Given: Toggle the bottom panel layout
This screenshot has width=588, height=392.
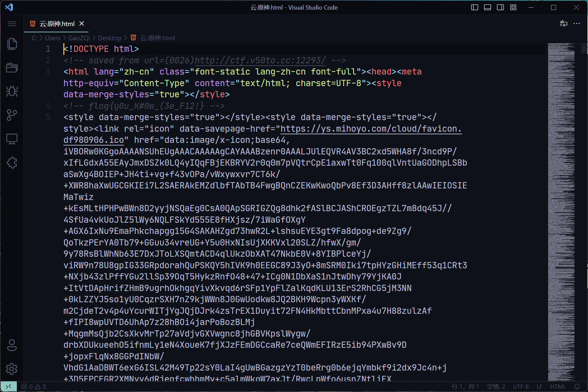Looking at the screenshot, I should [487, 7].
